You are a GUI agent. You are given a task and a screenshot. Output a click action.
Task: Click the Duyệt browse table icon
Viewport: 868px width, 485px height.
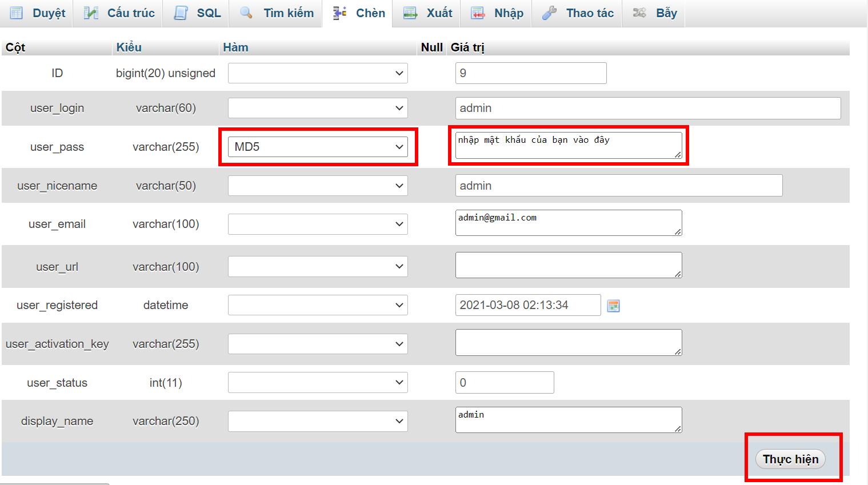click(x=17, y=13)
